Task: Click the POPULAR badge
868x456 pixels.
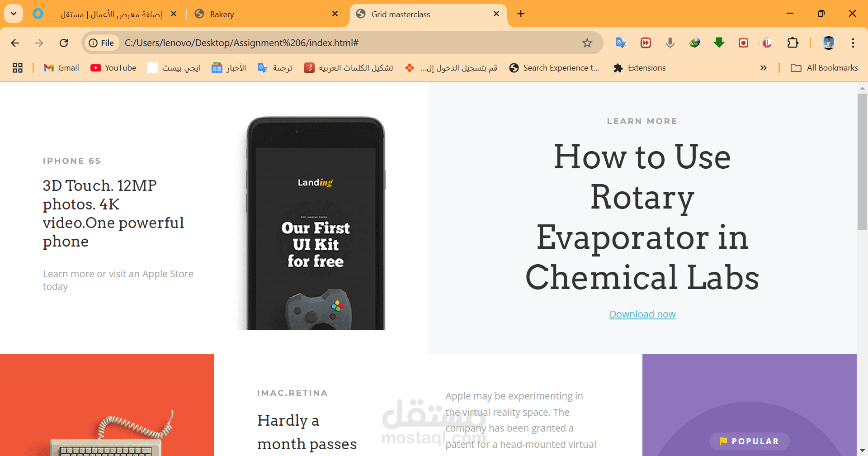Action: click(x=750, y=441)
